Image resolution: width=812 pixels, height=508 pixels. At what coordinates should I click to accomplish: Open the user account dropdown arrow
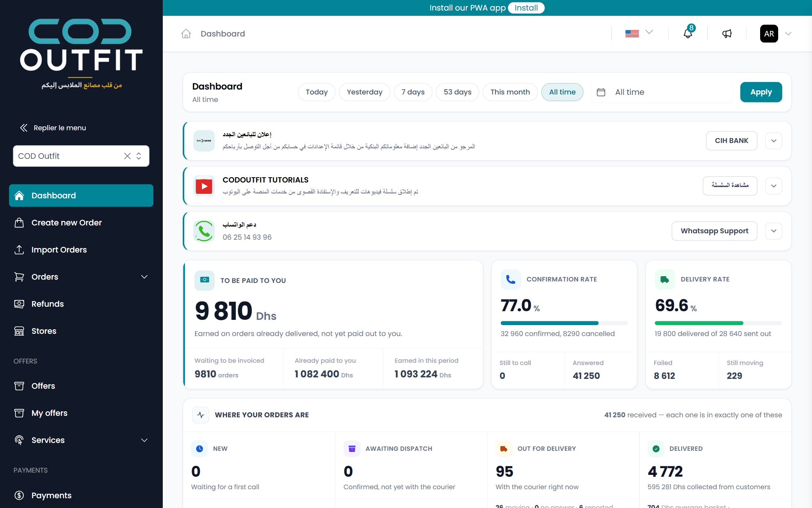(788, 34)
